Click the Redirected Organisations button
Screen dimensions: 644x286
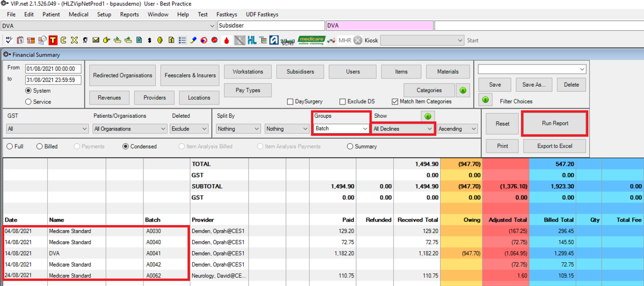(x=123, y=75)
